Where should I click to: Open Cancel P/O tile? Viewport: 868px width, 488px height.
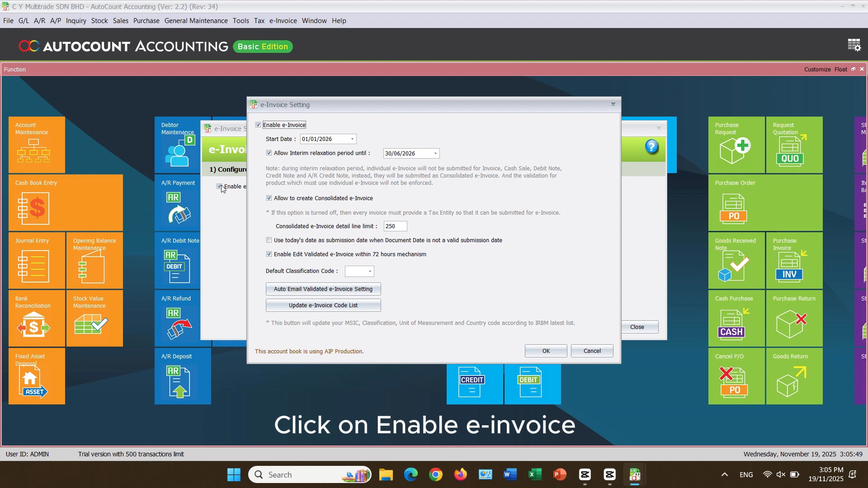pyautogui.click(x=736, y=376)
